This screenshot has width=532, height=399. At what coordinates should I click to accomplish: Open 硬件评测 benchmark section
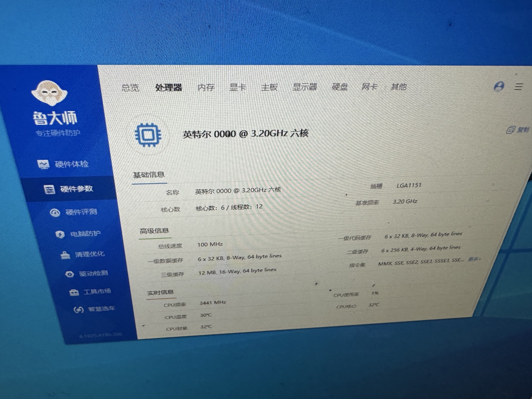[x=74, y=212]
